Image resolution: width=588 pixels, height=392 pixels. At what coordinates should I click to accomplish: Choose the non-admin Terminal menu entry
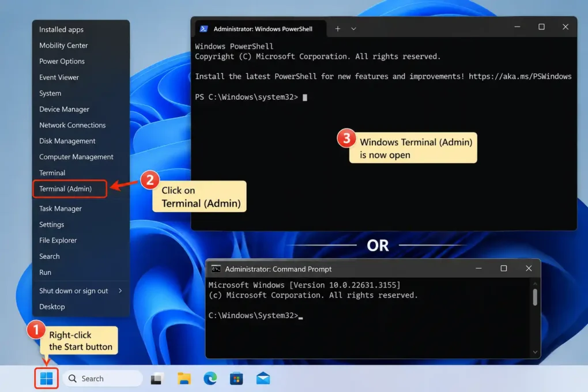click(81, 173)
